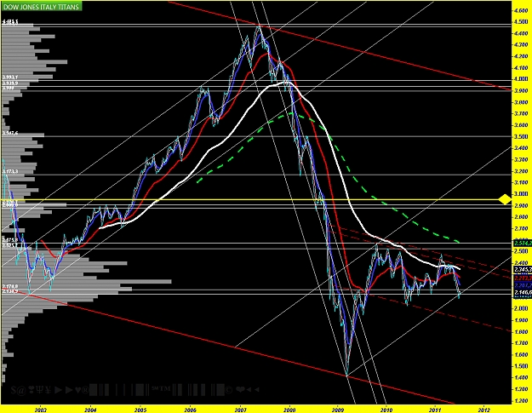
Task: Click the blue 2.207,2 price tag
Action: 523,285
